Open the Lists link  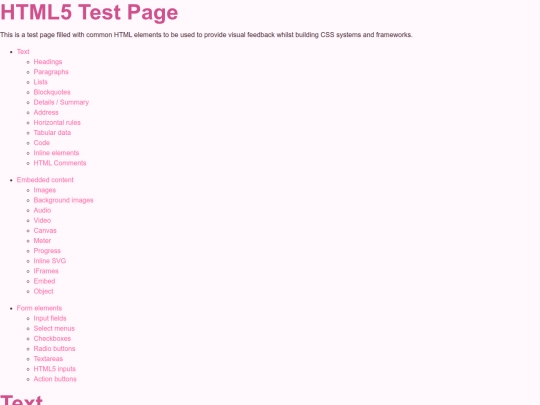point(41,82)
